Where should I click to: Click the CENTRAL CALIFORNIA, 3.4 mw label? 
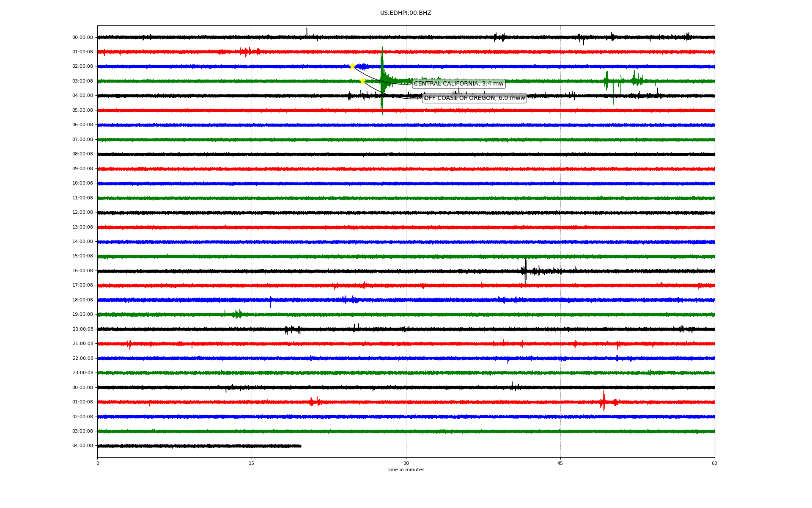(458, 84)
